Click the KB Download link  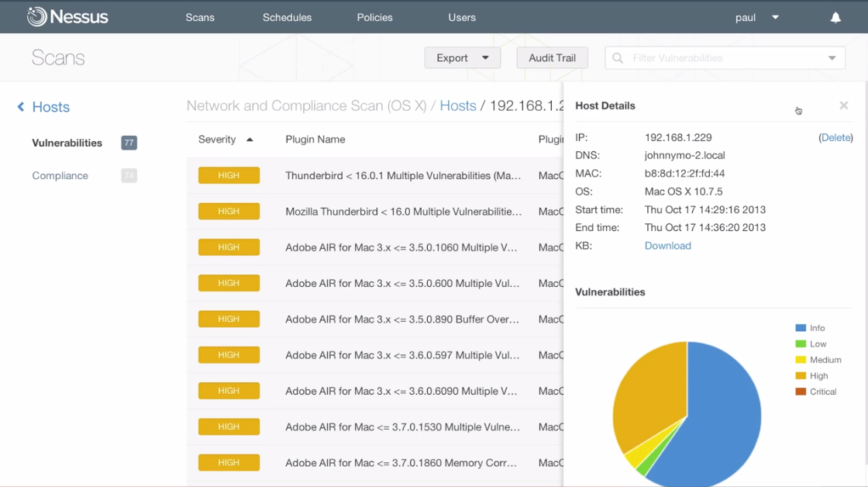[667, 246]
